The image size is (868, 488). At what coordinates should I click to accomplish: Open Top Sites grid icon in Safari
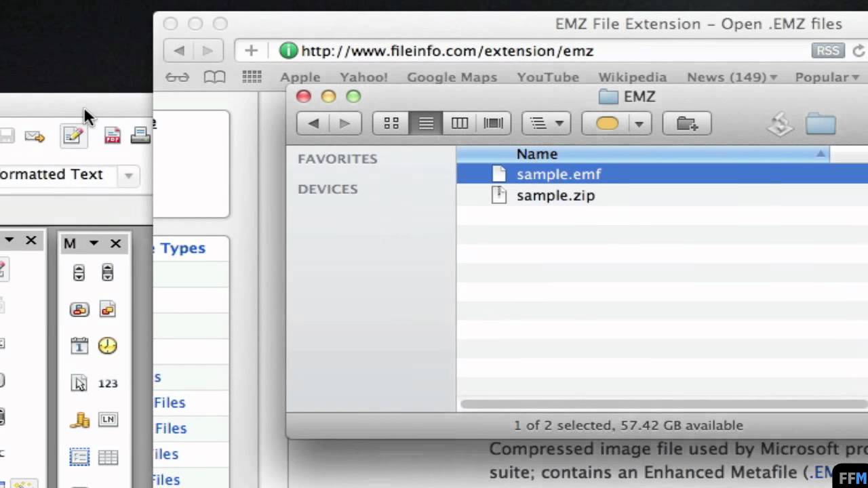pyautogui.click(x=252, y=77)
